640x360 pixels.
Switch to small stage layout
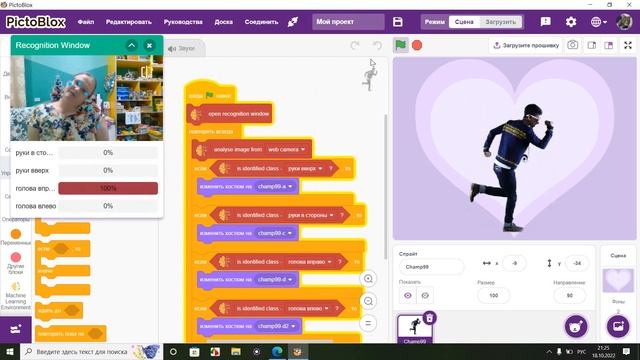pos(591,45)
